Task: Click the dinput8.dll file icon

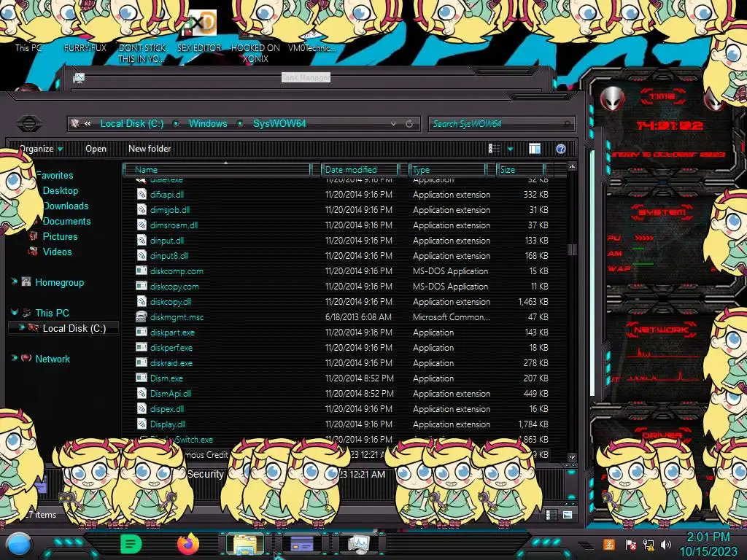Action: point(142,255)
